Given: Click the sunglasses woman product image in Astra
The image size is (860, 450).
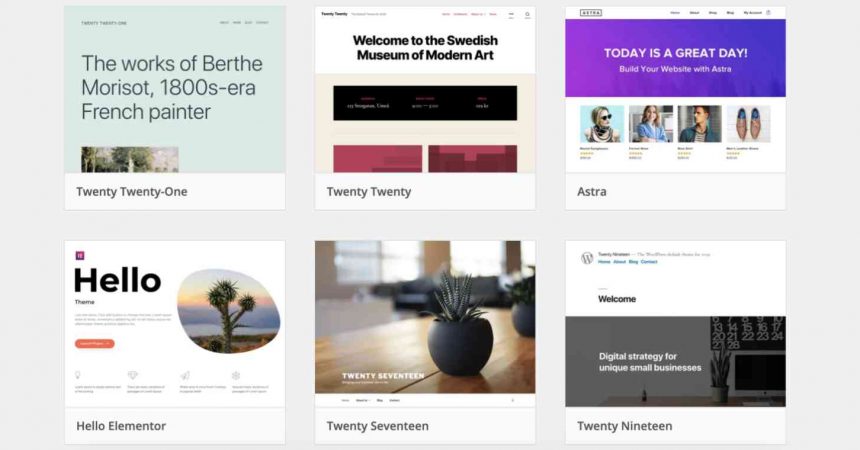Looking at the screenshot, I should [x=602, y=124].
